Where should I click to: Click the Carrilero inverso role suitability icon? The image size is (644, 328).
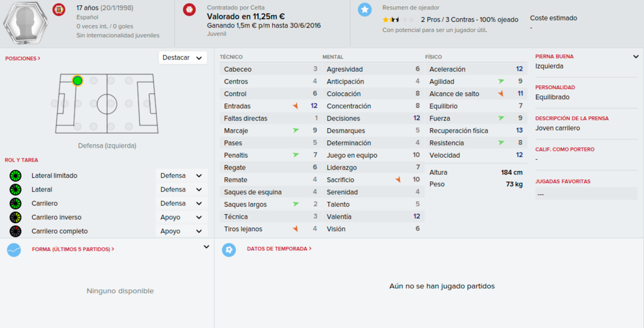pos(15,217)
